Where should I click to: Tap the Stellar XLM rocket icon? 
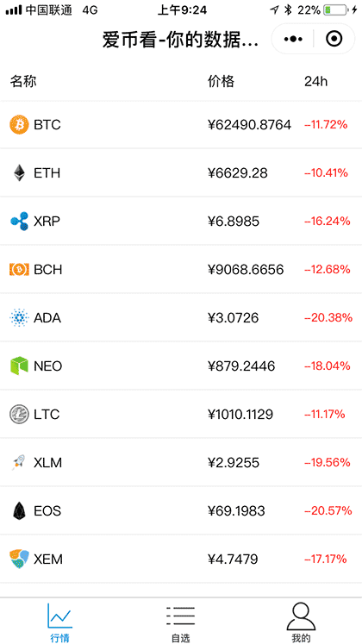point(19,462)
